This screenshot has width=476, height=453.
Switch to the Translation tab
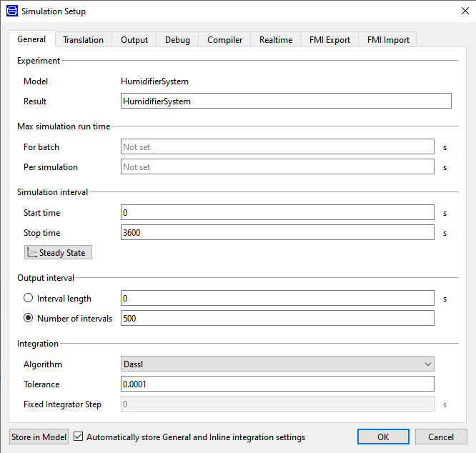click(x=83, y=40)
